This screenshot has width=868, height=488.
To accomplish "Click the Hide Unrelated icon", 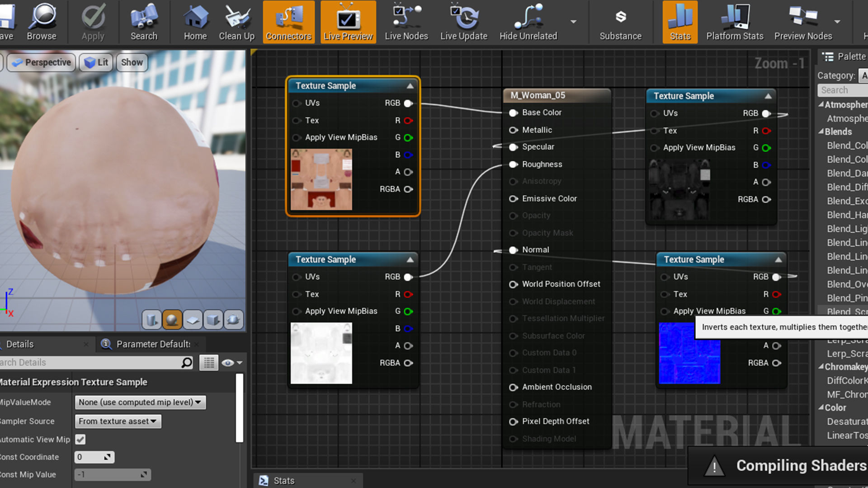I will pos(528,22).
